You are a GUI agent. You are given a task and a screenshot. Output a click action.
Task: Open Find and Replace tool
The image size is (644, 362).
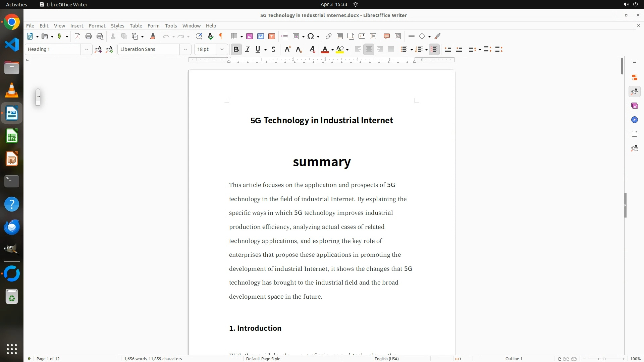(199, 36)
